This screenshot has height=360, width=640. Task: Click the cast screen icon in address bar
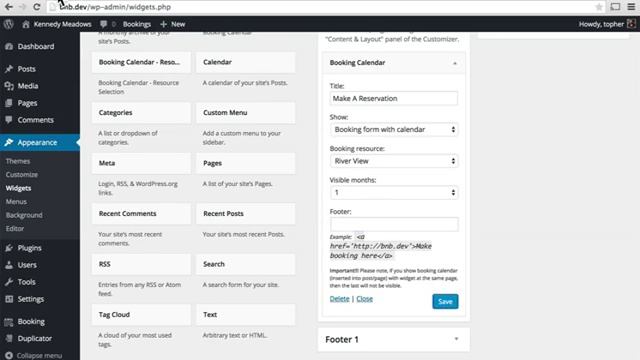tap(615, 7)
